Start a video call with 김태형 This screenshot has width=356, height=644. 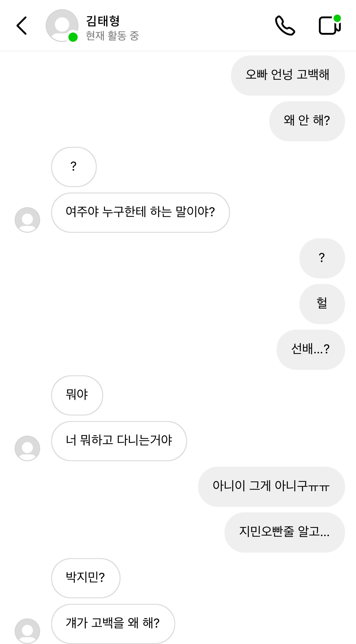tap(330, 26)
